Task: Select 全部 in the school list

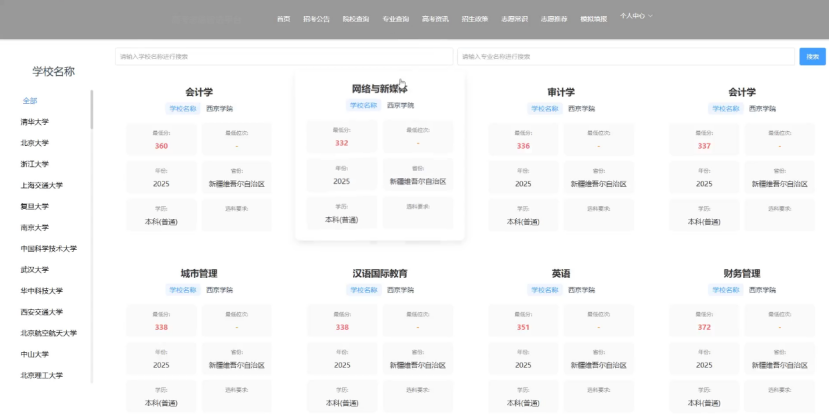Action: pos(30,100)
